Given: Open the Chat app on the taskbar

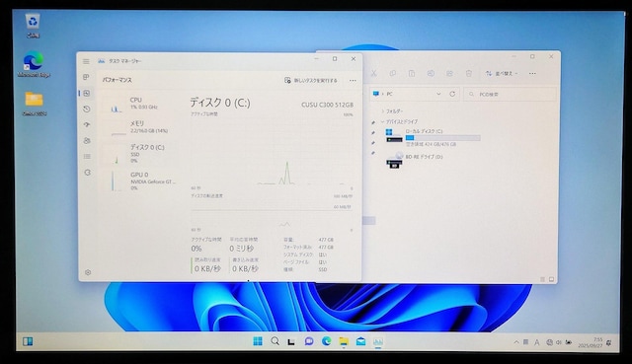Looking at the screenshot, I should (309, 341).
